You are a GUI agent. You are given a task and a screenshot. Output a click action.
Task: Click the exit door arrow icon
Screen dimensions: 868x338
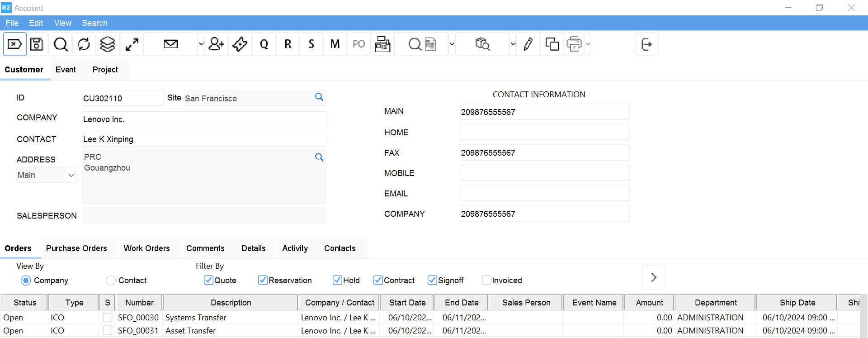point(646,44)
